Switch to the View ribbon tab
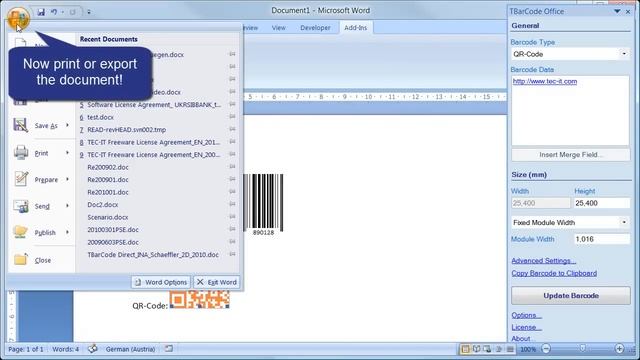Image resolution: width=640 pixels, height=360 pixels. coord(278,28)
